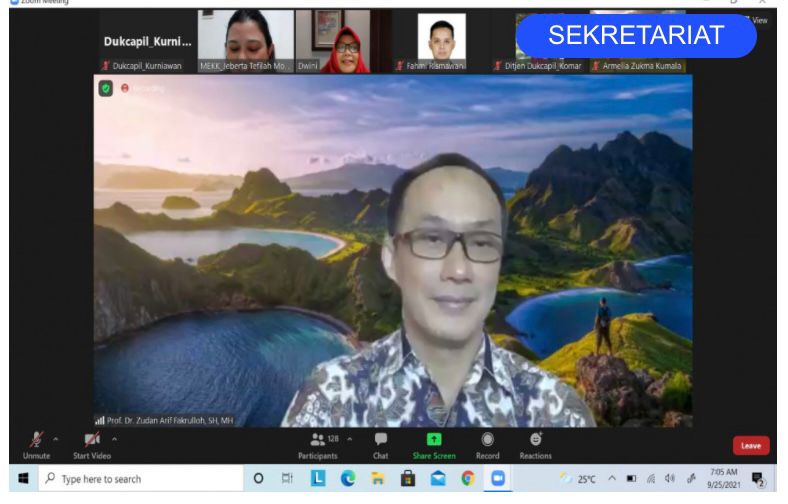Show hidden system tray icons
This screenshot has width=788, height=504.
[612, 479]
